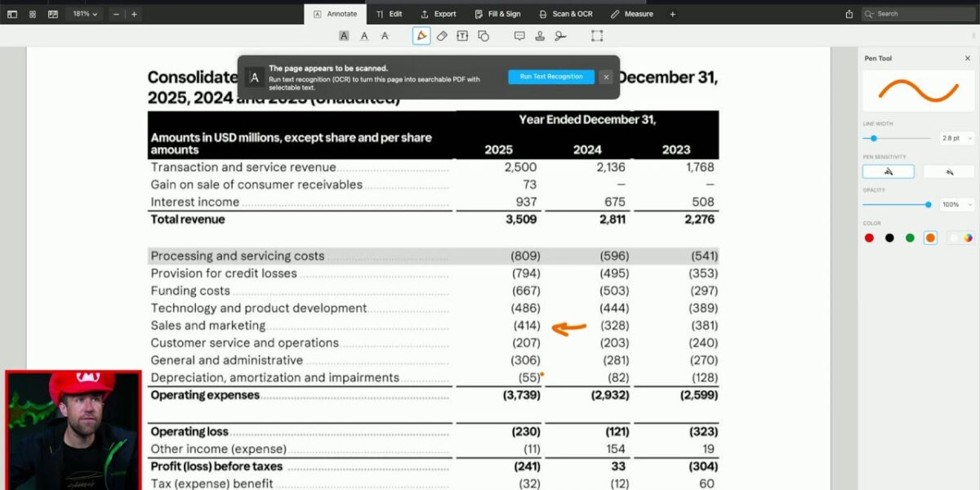Choose the Text Box tool
The height and width of the screenshot is (490, 980).
click(x=462, y=36)
